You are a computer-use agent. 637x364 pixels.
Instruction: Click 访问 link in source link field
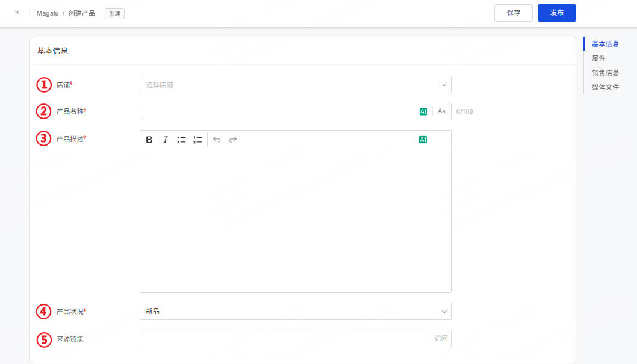tap(441, 339)
